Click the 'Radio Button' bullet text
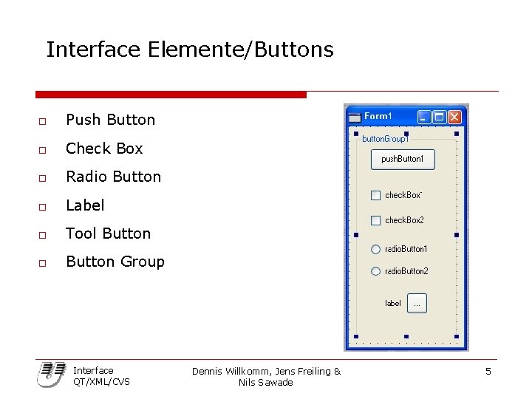Screen dimensions: 532x399 coord(114,177)
